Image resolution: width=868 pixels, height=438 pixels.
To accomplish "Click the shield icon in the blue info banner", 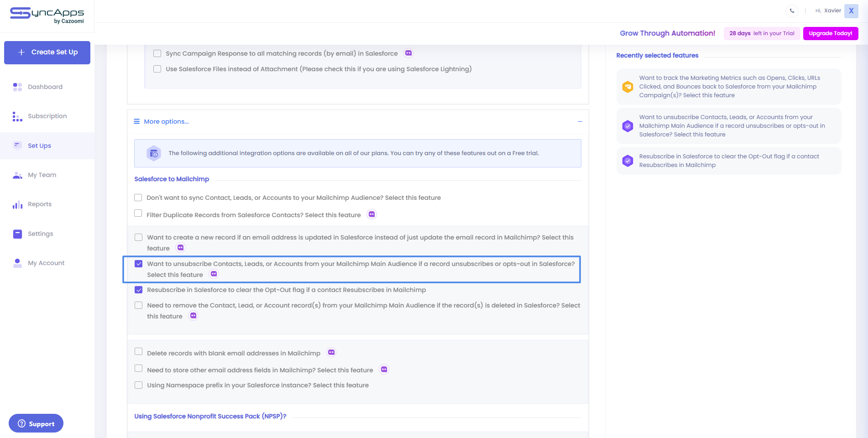I will click(154, 153).
